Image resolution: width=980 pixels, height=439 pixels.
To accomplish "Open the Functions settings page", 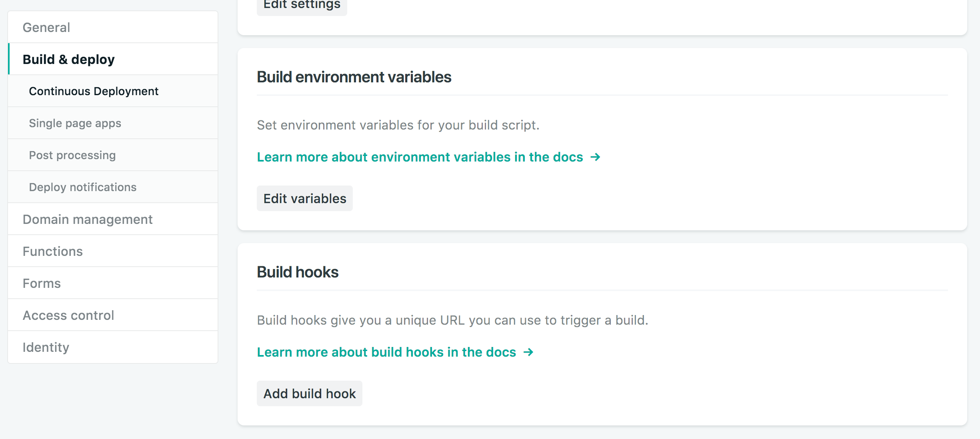I will pos(52,251).
